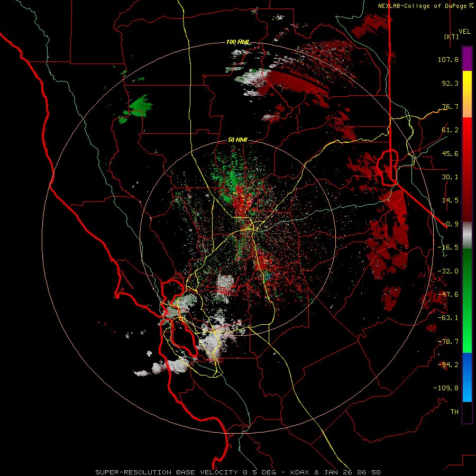
Task: Click the -109.8 velocity scale value
Action: [x=446, y=388]
